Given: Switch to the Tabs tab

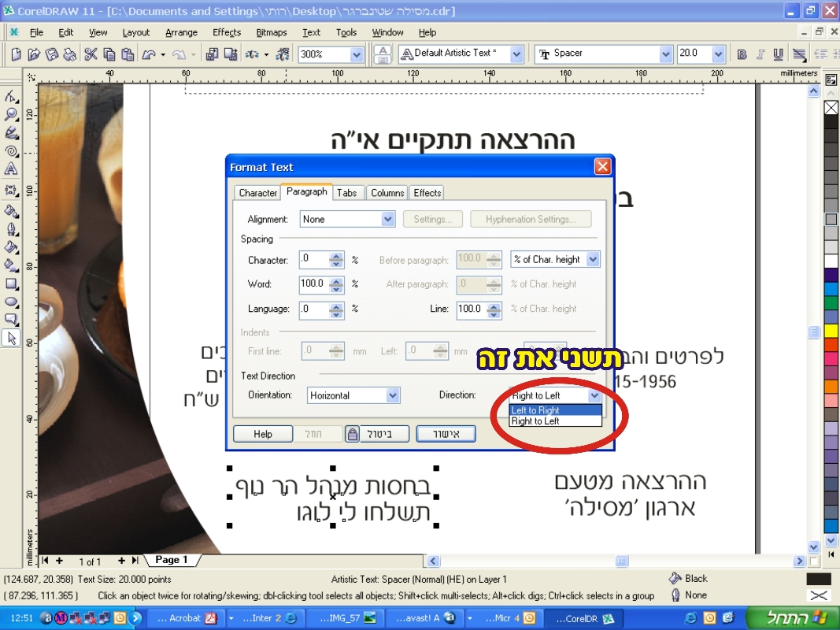Looking at the screenshot, I should click(346, 193).
